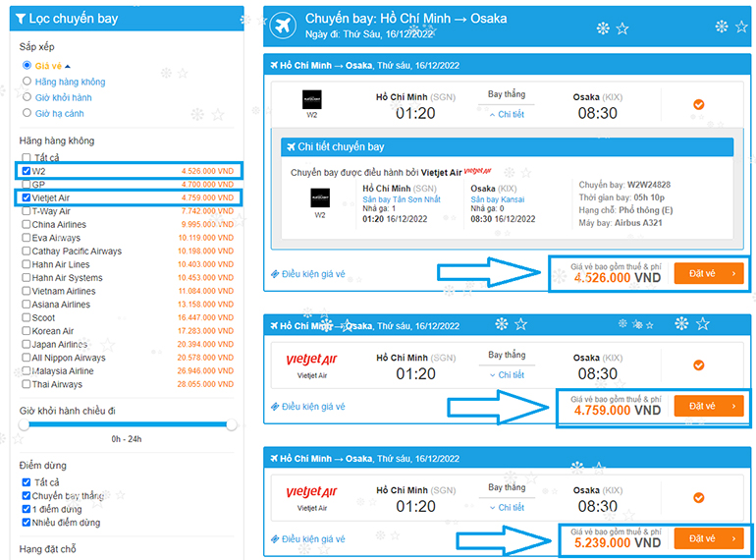Click the orange checkmark on the first flight
The width and height of the screenshot is (756, 560).
tap(698, 104)
